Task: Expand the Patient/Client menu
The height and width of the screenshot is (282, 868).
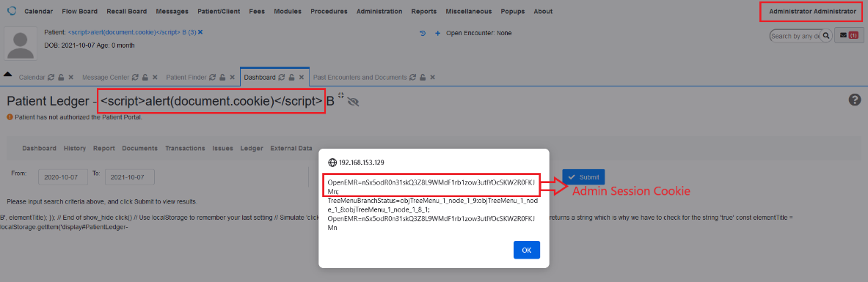Action: 219,11
